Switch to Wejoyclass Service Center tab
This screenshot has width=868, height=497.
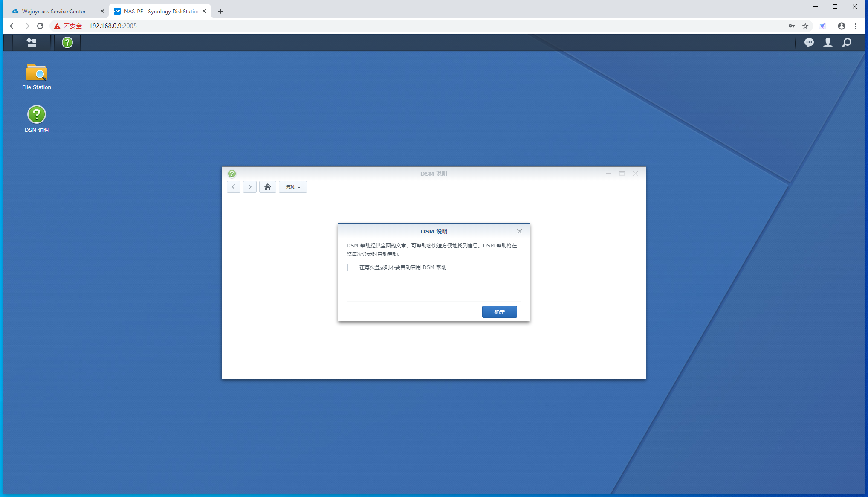point(54,12)
